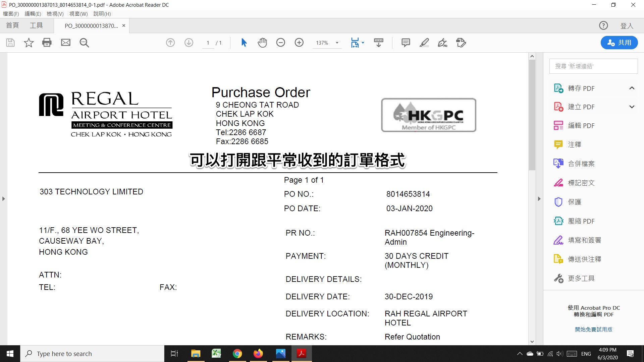Add a comment with speech bubble tool
This screenshot has width=644, height=362.
click(x=406, y=43)
